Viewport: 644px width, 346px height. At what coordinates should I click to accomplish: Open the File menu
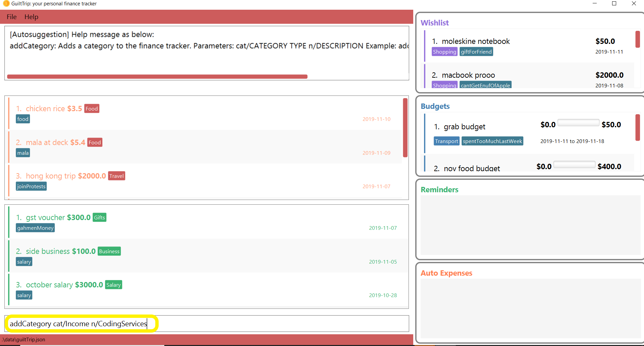(x=11, y=17)
